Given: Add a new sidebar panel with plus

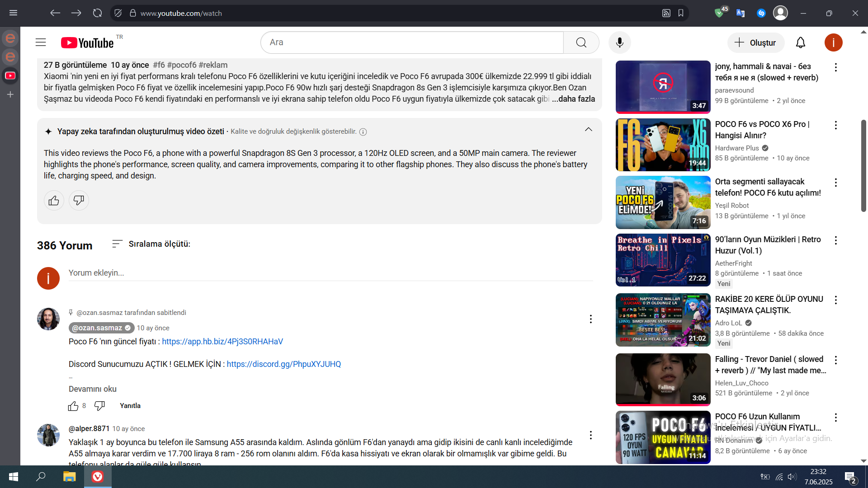Looking at the screenshot, I should tap(10, 94).
